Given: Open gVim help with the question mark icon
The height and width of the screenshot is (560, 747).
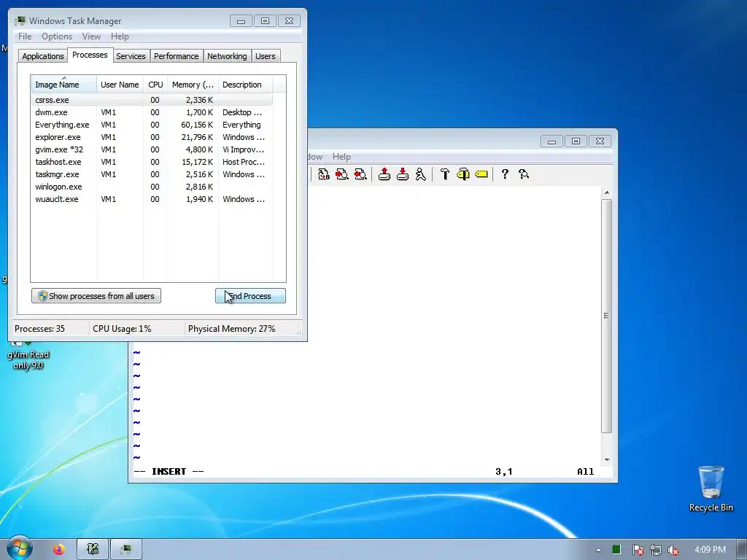Looking at the screenshot, I should click(505, 174).
